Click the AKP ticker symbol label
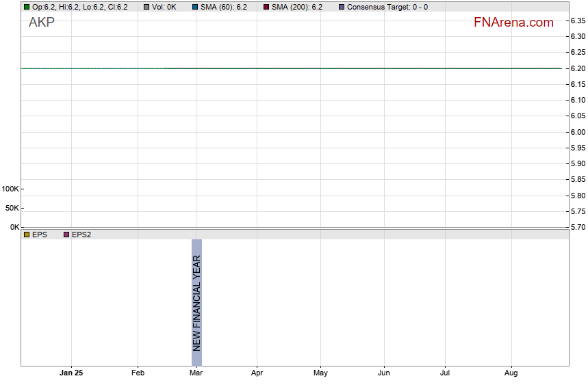Viewport: 588px width, 387px height. coord(42,22)
